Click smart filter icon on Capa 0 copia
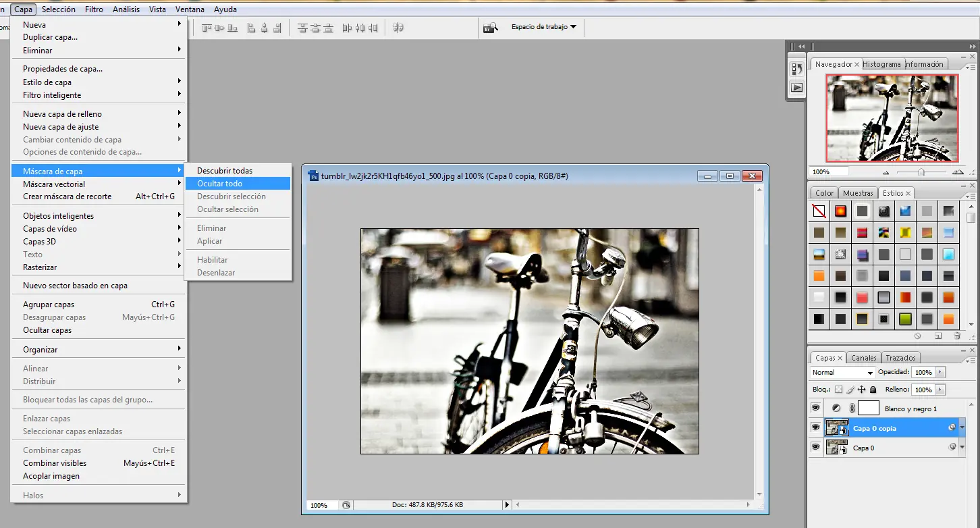The width and height of the screenshot is (980, 528). pyautogui.click(x=952, y=427)
